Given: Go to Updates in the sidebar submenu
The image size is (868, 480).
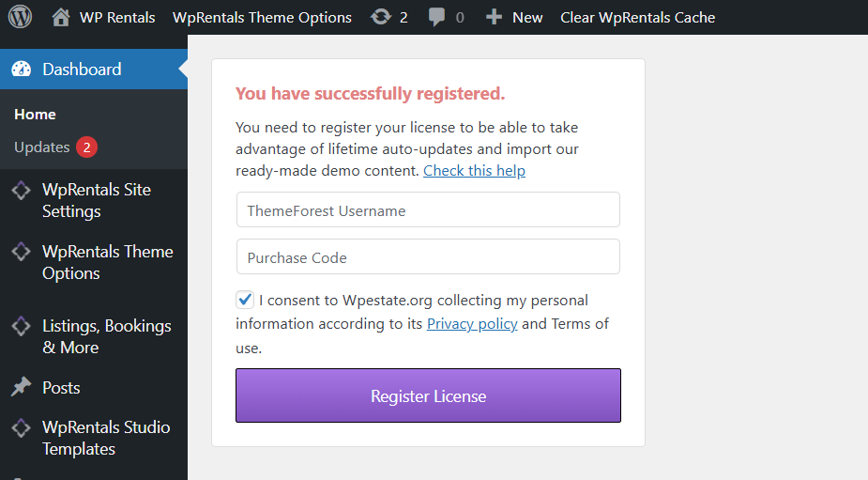Looking at the screenshot, I should pos(42,147).
